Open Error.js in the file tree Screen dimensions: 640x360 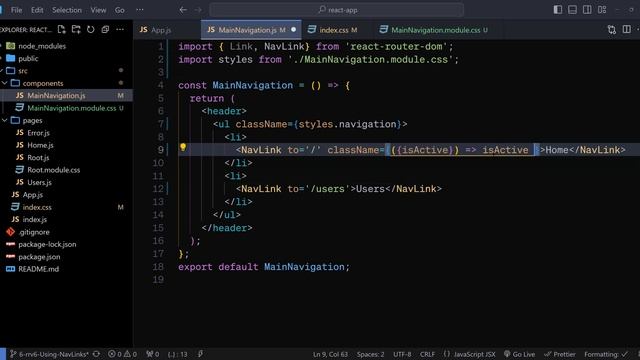tap(38, 133)
